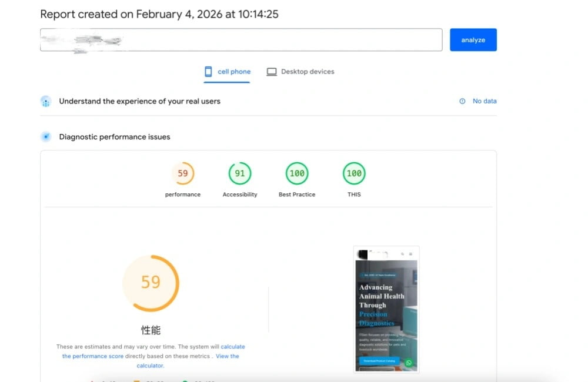This screenshot has height=382, width=588.
Task: Click the desktop monitor icon
Action: [x=272, y=71]
